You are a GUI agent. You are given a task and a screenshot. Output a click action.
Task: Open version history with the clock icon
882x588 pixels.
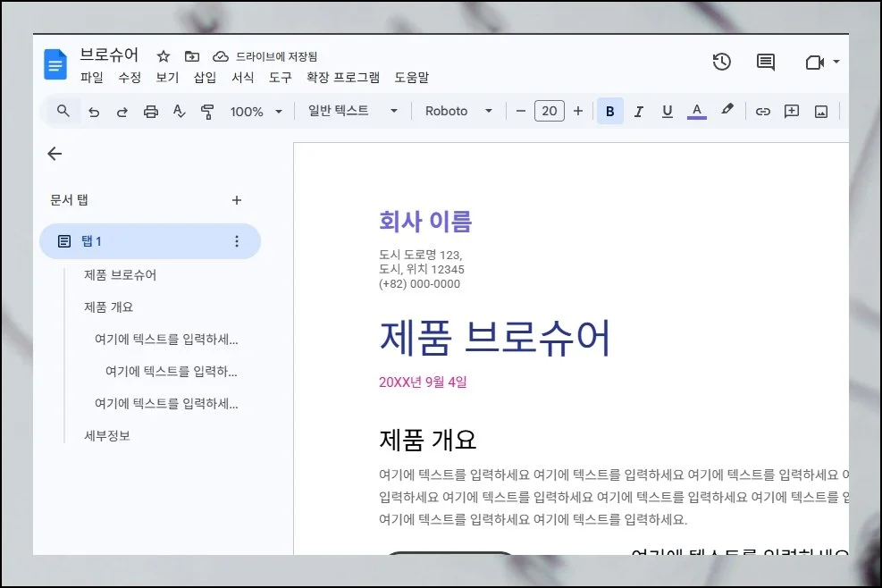722,62
